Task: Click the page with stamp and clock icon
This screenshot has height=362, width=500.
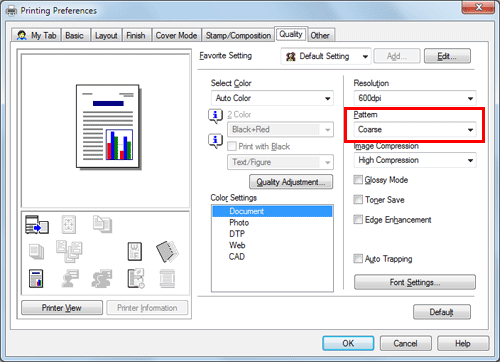Action: click(136, 278)
